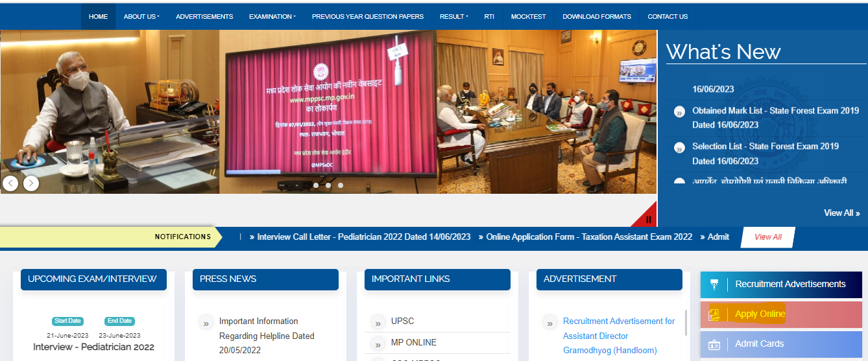Click bullet icon beside Obtained Mark List
This screenshot has height=361, width=868.
point(679,111)
